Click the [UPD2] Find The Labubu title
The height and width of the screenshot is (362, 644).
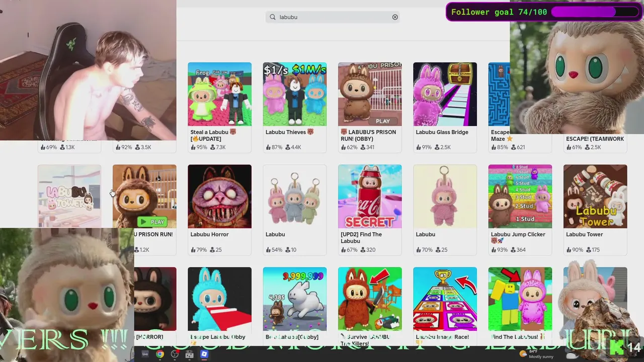click(x=361, y=237)
